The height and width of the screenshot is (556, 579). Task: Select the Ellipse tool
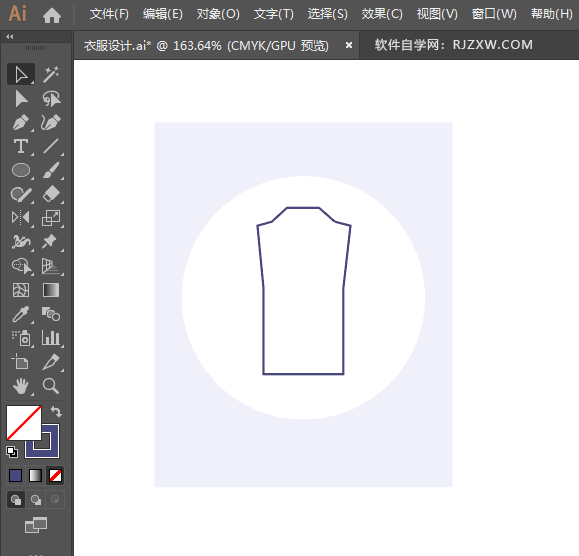tap(21, 171)
